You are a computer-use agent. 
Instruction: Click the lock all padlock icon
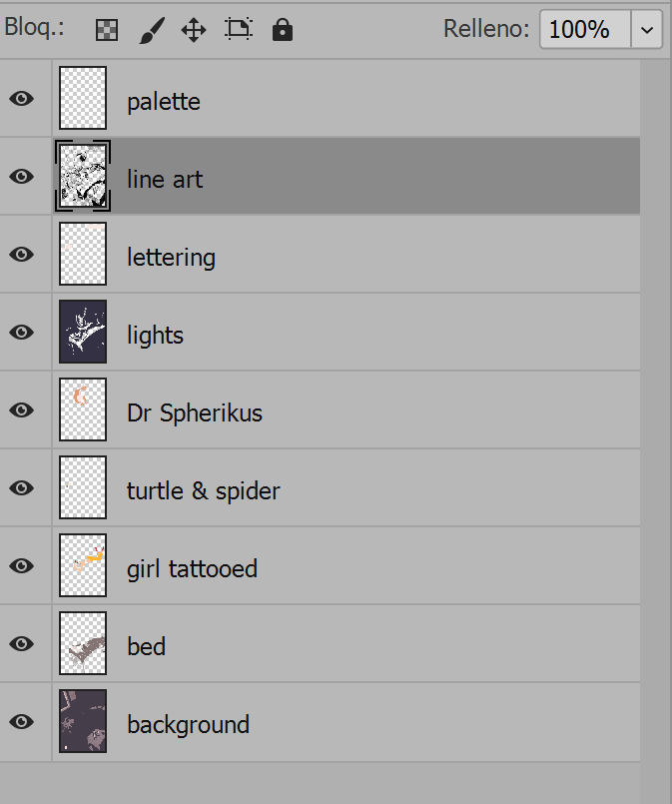(283, 30)
